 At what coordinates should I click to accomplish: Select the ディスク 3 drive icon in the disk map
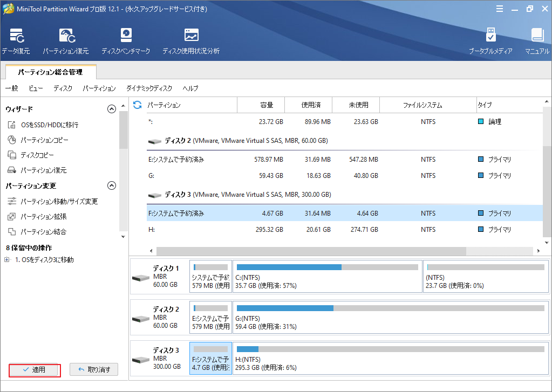141,360
